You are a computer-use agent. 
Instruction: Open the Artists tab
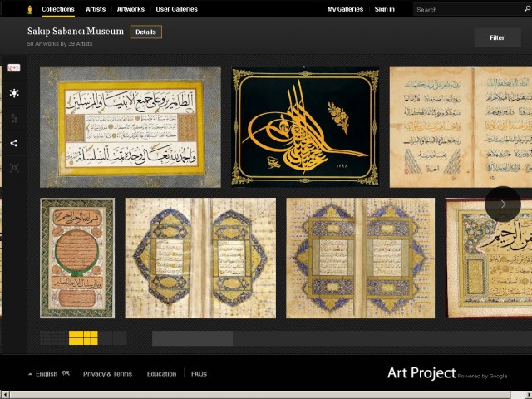tap(96, 9)
